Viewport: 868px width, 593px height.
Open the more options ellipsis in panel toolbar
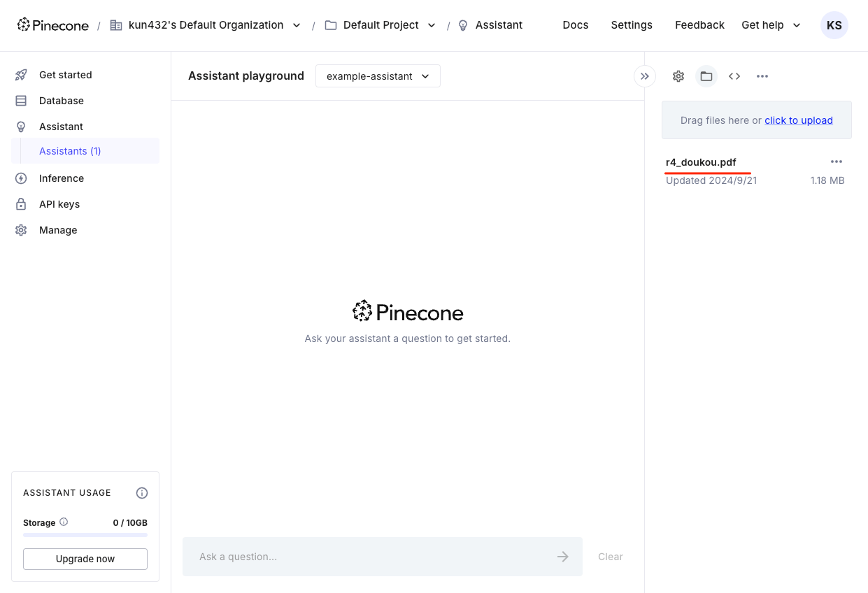click(x=762, y=76)
